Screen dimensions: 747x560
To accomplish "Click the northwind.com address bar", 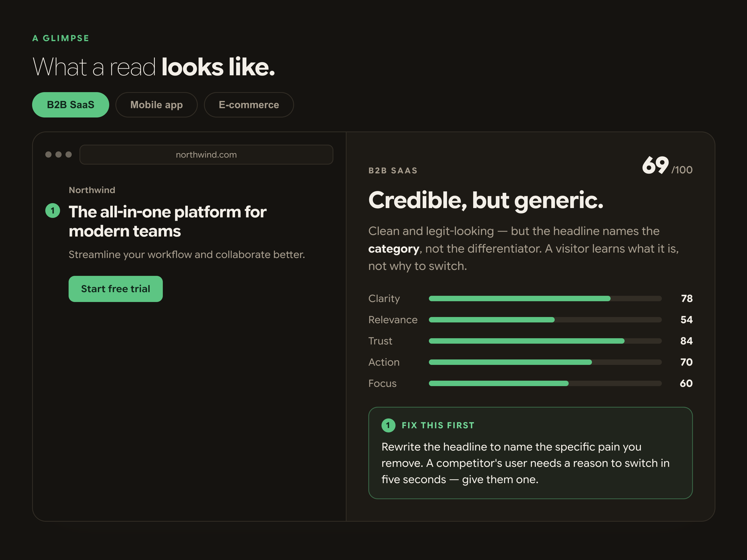I will point(206,154).
